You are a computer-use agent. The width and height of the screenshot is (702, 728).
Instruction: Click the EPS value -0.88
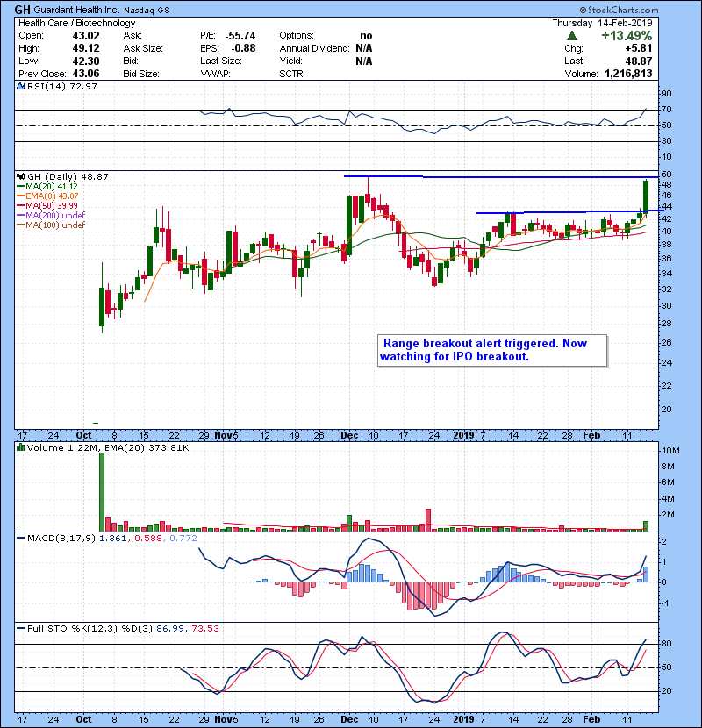(243, 48)
